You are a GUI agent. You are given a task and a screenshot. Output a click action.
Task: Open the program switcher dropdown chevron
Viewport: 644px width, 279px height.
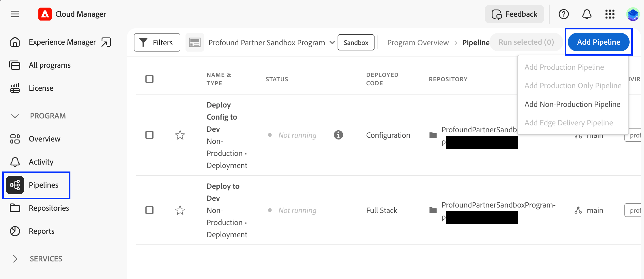pyautogui.click(x=332, y=42)
